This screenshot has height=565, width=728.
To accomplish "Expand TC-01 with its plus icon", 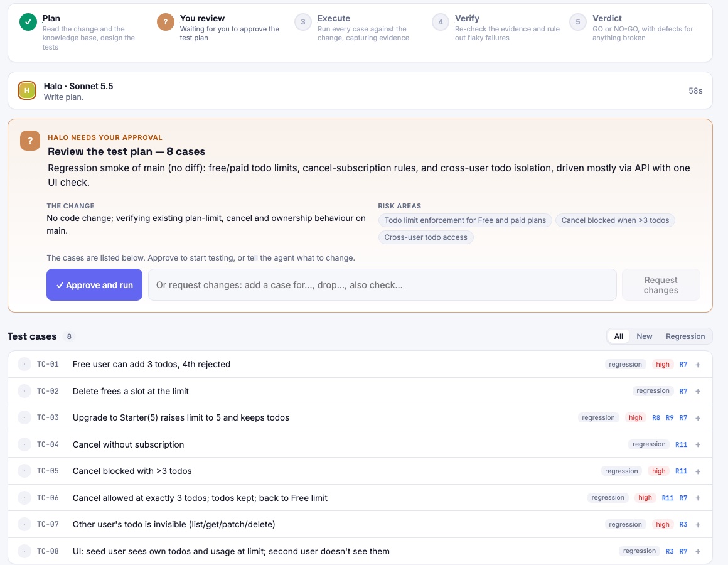I will [698, 365].
